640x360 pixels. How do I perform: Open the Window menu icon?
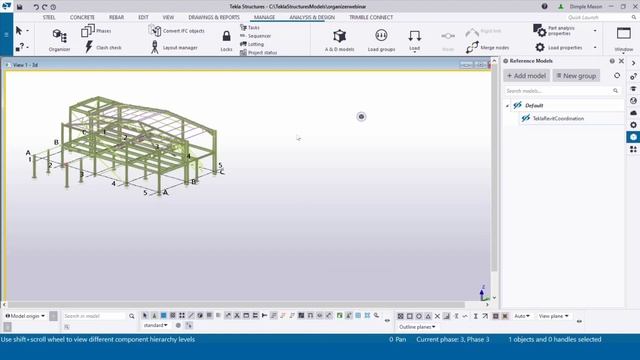pos(624,33)
